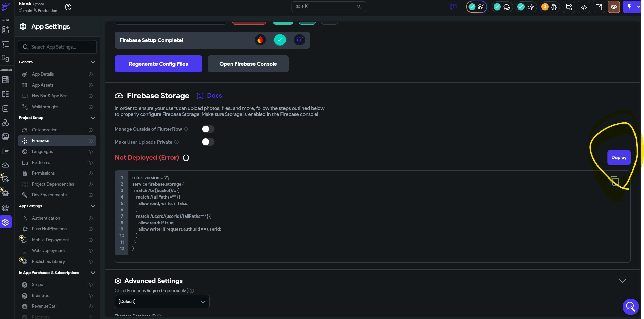Screen dimensions: 644x319
Task: Open Firebase Storage Docs link
Action: tap(209, 96)
